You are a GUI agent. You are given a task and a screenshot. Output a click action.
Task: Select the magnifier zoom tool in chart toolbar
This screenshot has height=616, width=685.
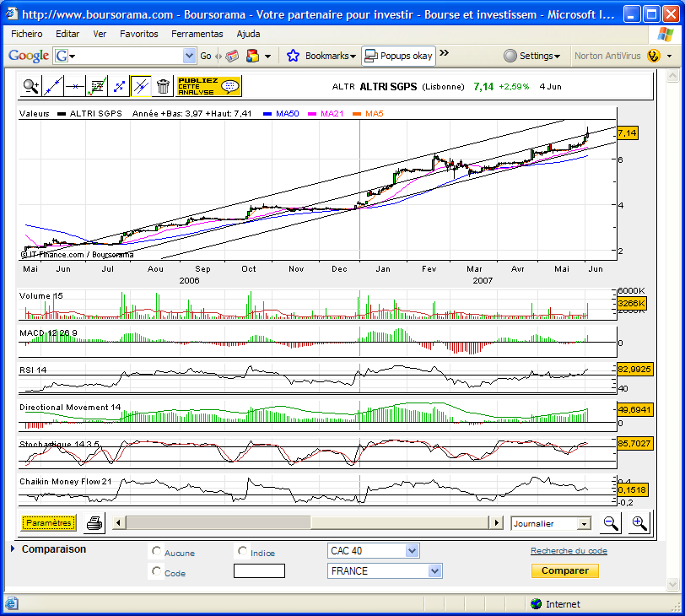(31, 86)
